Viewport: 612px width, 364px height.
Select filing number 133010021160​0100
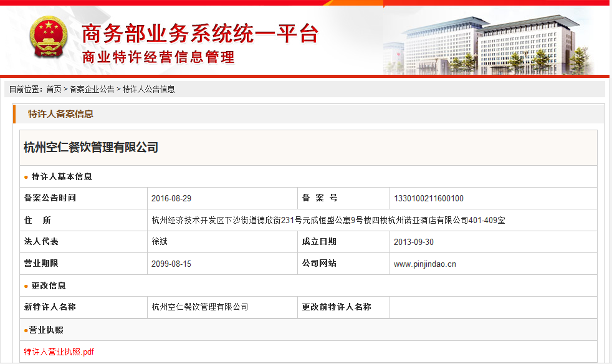[x=429, y=198]
